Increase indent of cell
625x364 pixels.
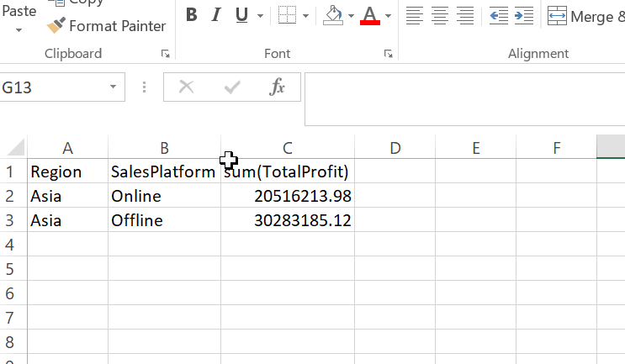coord(524,16)
